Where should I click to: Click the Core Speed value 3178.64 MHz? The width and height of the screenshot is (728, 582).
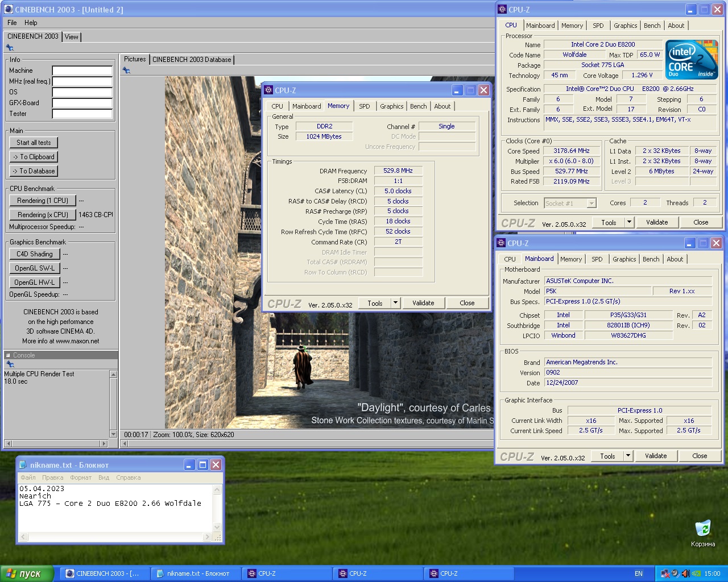[x=572, y=151]
